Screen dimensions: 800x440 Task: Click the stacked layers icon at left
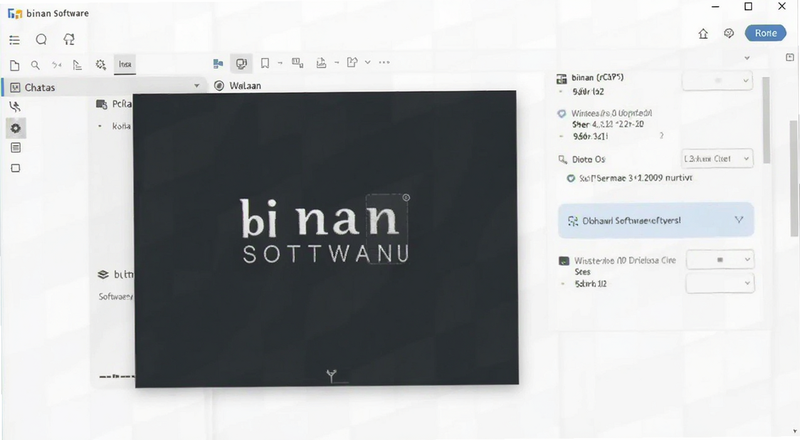point(103,275)
